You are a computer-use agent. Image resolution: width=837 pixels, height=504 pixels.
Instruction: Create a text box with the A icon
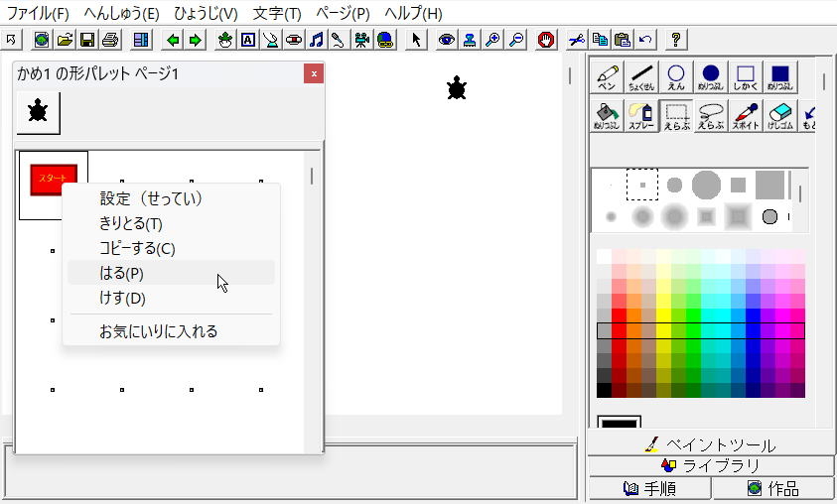[248, 40]
